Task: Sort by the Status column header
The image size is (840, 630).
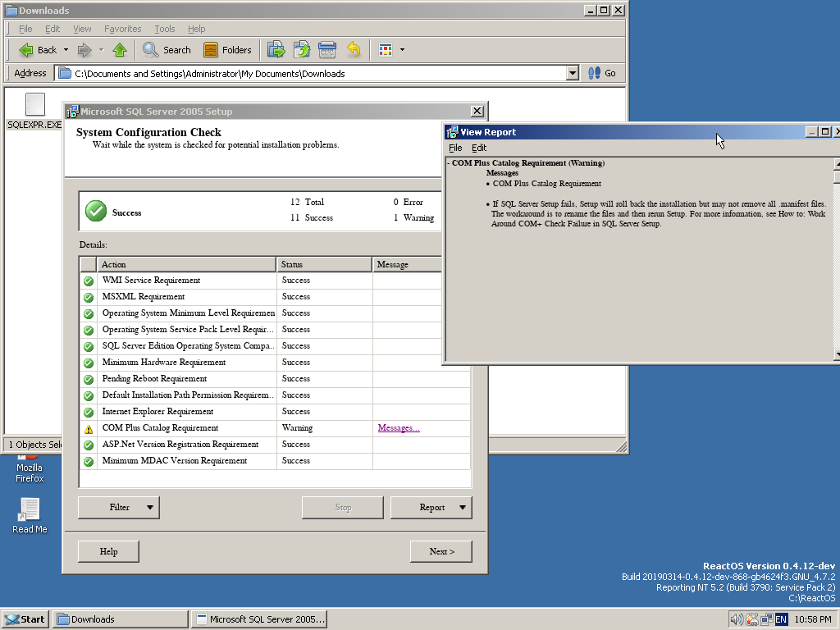Action: point(324,265)
